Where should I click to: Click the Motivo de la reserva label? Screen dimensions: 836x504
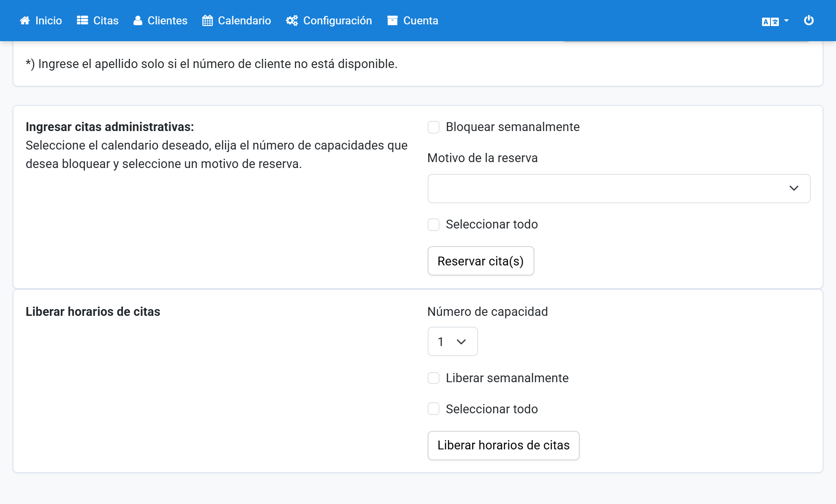tap(482, 158)
